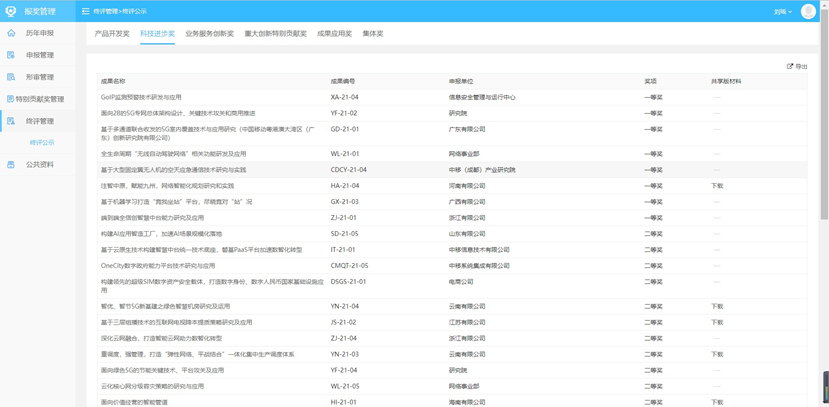This screenshot has width=829, height=407.
Task: Click 下载 in the JS-21-02 row
Action: coord(717,322)
